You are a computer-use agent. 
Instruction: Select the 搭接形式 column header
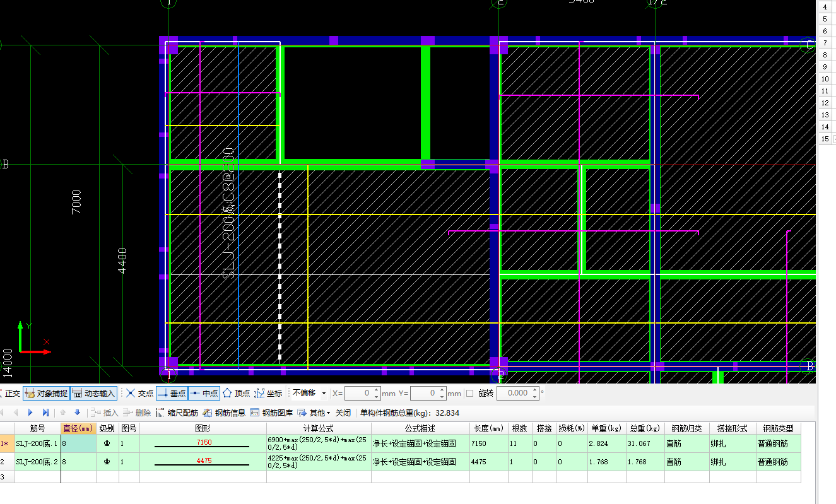733,428
